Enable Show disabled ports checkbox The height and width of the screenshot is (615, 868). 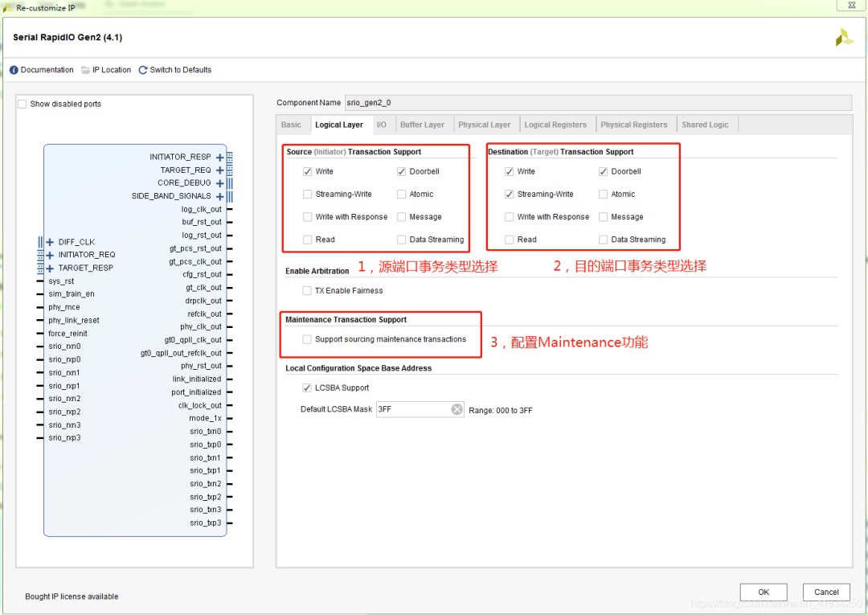tap(23, 104)
